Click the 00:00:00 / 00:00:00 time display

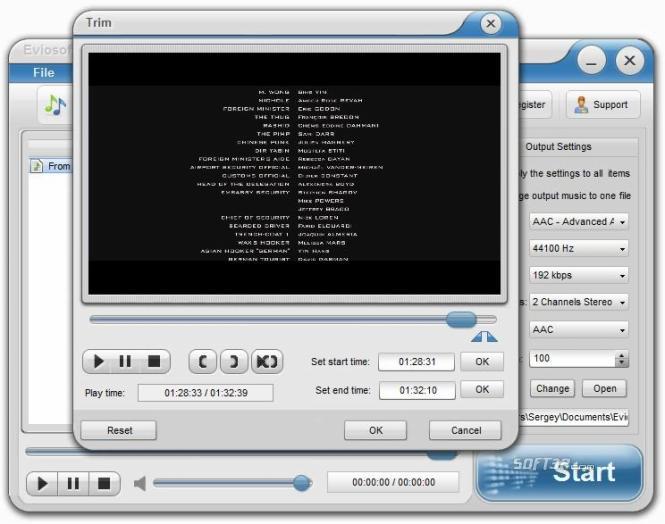(x=393, y=482)
